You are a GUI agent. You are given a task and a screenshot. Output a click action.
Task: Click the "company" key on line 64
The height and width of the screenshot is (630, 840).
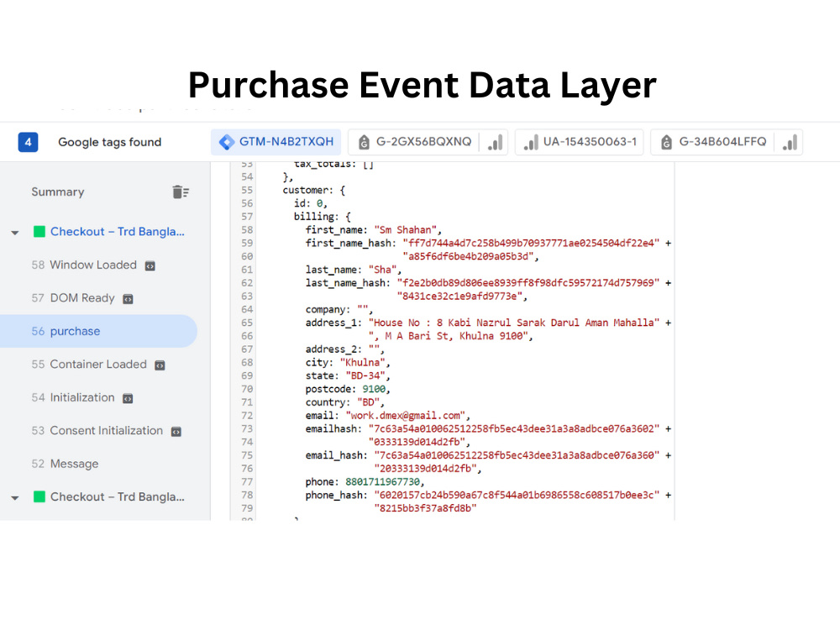click(x=326, y=309)
